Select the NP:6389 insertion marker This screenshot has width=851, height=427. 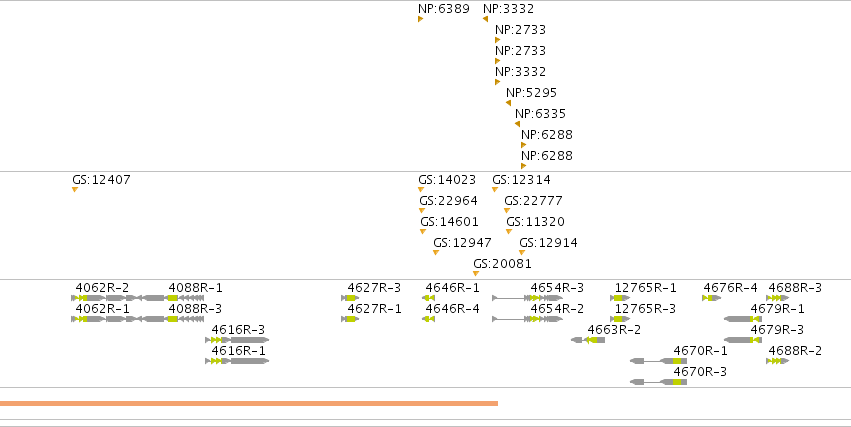(x=421, y=19)
